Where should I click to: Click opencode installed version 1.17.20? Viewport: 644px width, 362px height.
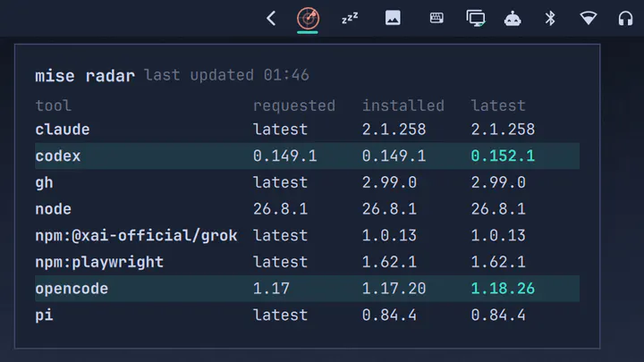[394, 289]
